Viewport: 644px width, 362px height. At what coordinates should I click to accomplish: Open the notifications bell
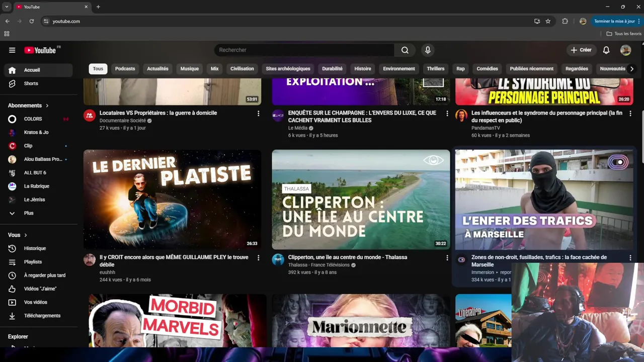click(x=606, y=50)
